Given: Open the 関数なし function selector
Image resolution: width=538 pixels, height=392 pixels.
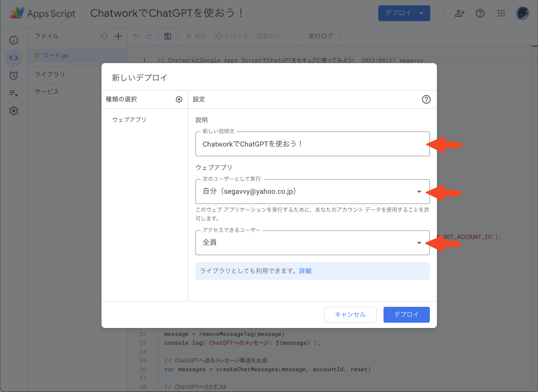Looking at the screenshot, I should point(269,36).
